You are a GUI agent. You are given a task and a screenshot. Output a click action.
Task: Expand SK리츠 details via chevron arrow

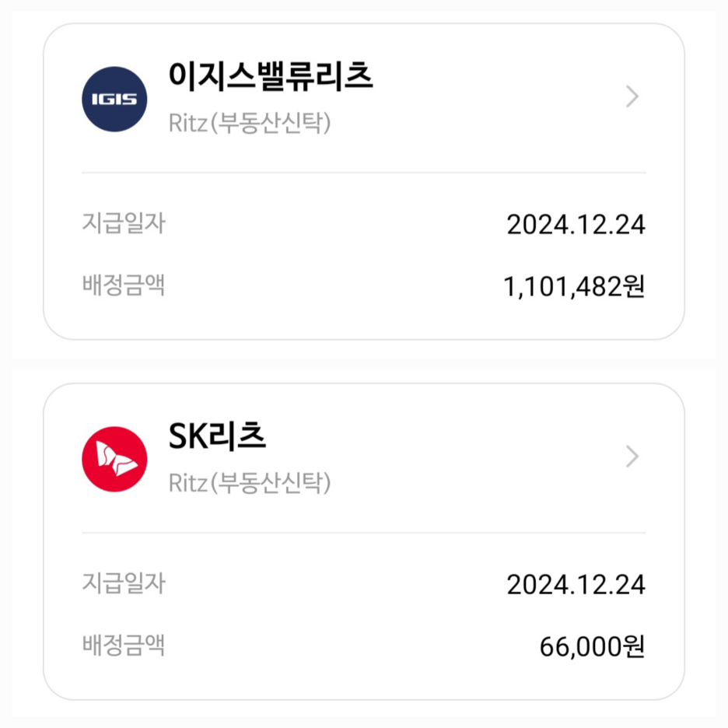pyautogui.click(x=632, y=457)
